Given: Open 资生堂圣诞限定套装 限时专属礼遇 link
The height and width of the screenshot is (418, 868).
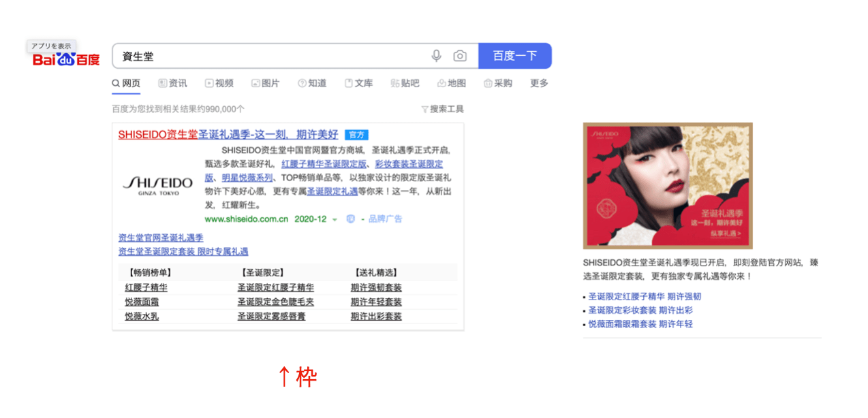Looking at the screenshot, I should click(x=183, y=251).
